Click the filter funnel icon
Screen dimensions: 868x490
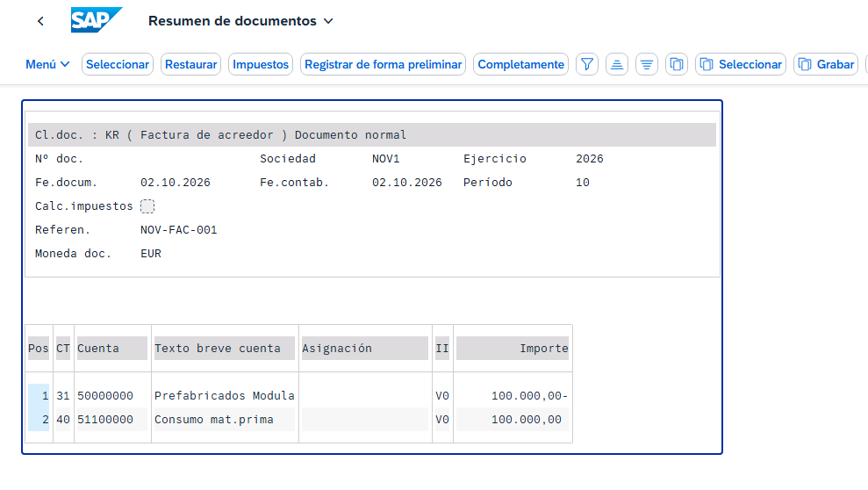587,64
